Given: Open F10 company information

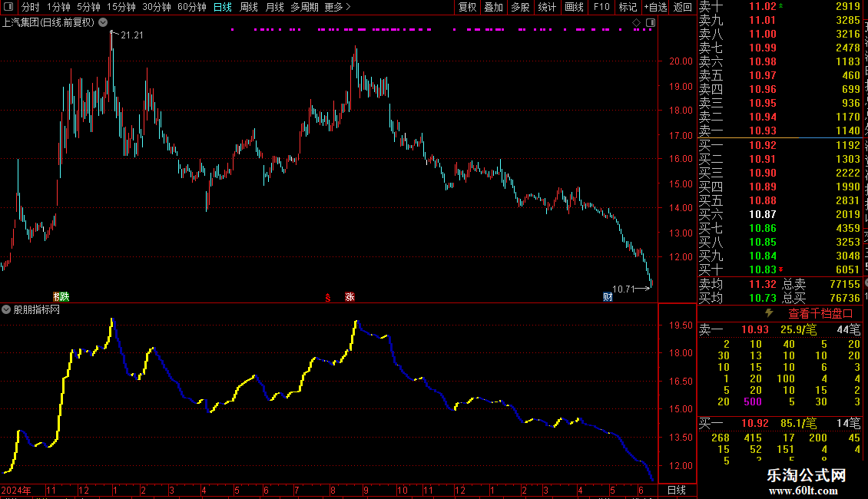Looking at the screenshot, I should pyautogui.click(x=601, y=7).
